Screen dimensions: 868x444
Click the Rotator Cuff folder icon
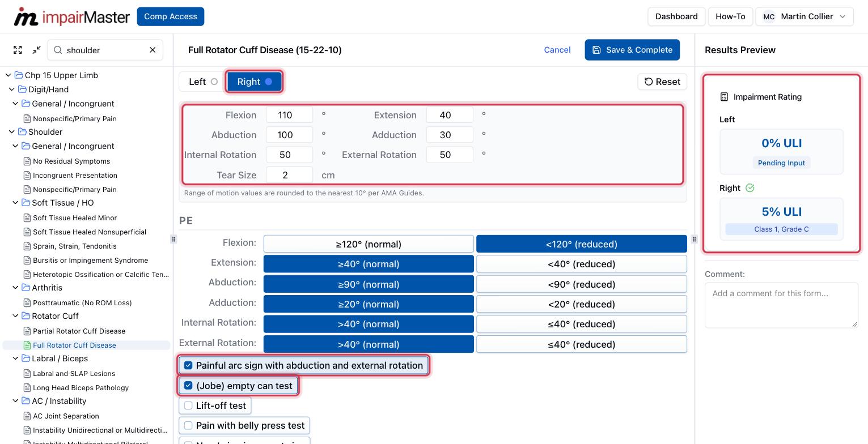click(26, 316)
